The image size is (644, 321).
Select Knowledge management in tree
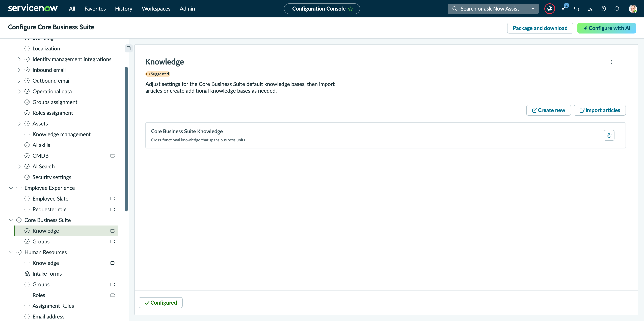(62, 134)
